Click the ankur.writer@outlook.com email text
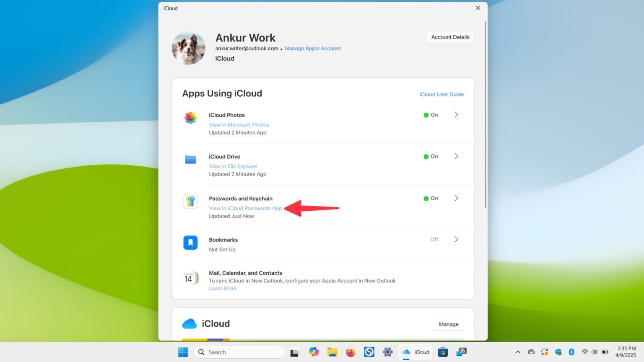The width and height of the screenshot is (644, 362). tap(247, 49)
